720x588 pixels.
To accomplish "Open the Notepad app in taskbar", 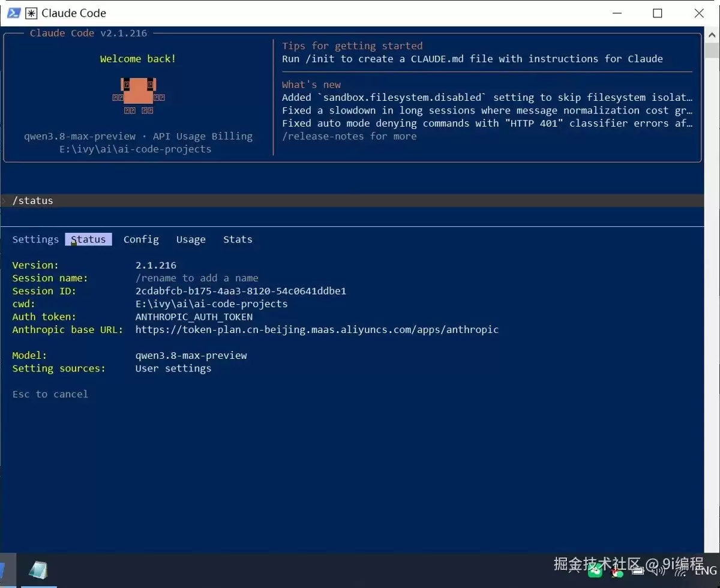I will 38,570.
